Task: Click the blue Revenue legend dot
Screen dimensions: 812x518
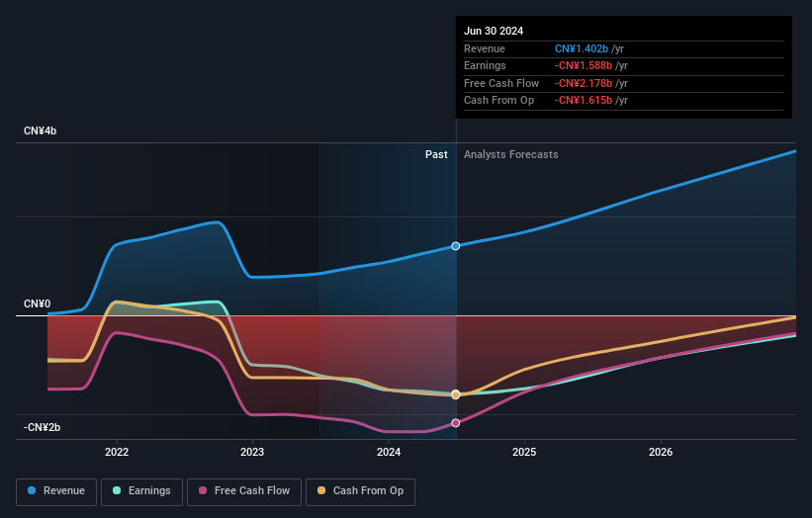Action: 32,490
